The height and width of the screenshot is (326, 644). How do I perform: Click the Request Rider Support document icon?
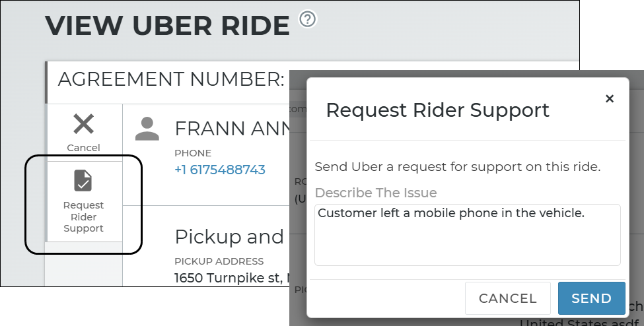[83, 181]
